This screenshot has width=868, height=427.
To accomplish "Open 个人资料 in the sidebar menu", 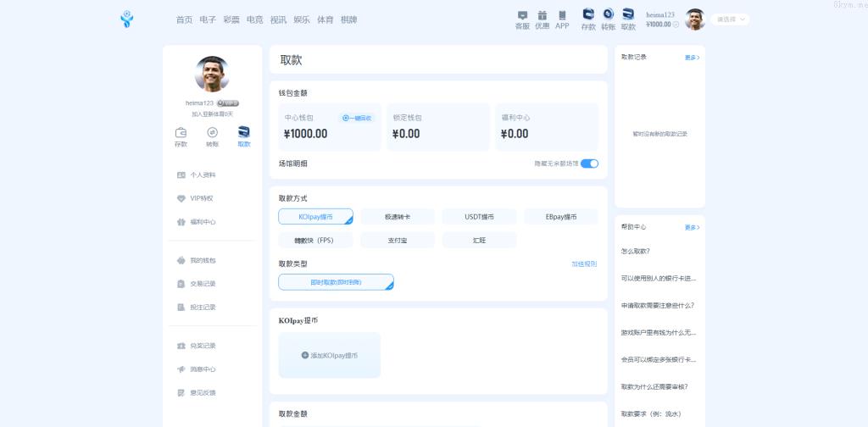I will click(203, 175).
